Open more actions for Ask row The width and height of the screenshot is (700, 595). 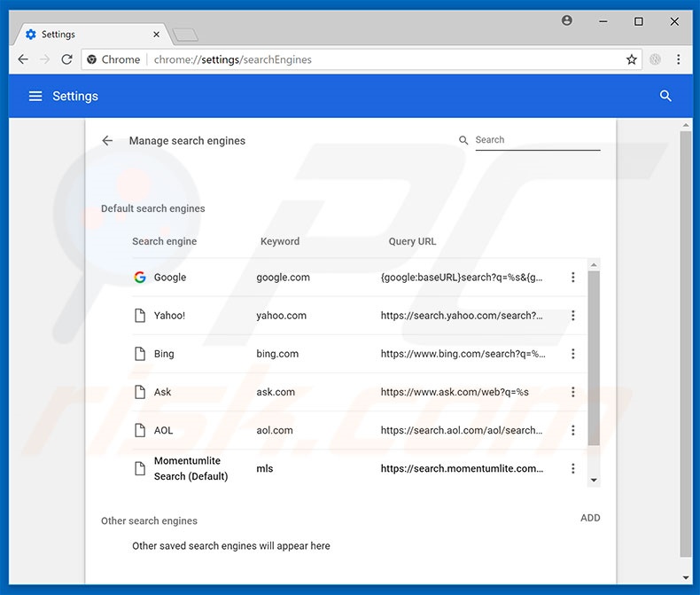coord(572,392)
